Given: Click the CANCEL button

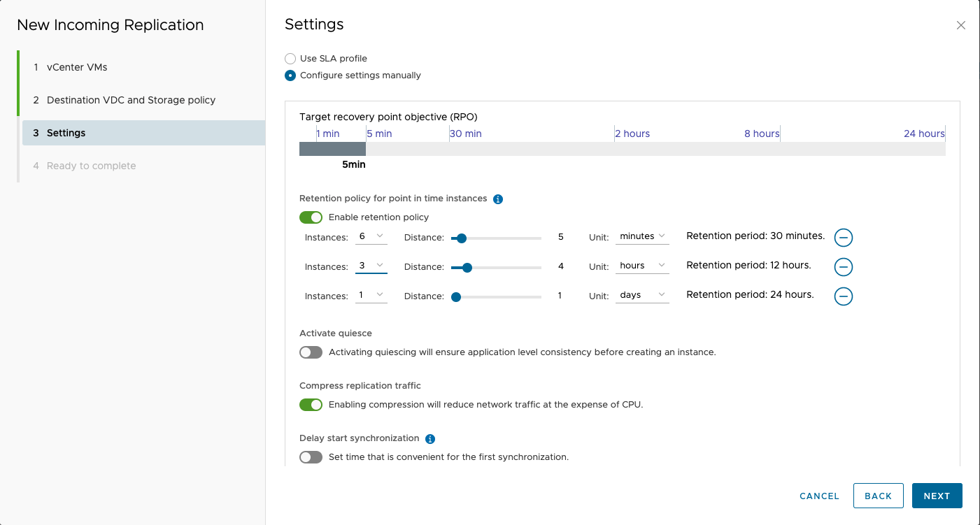Looking at the screenshot, I should pos(819,496).
